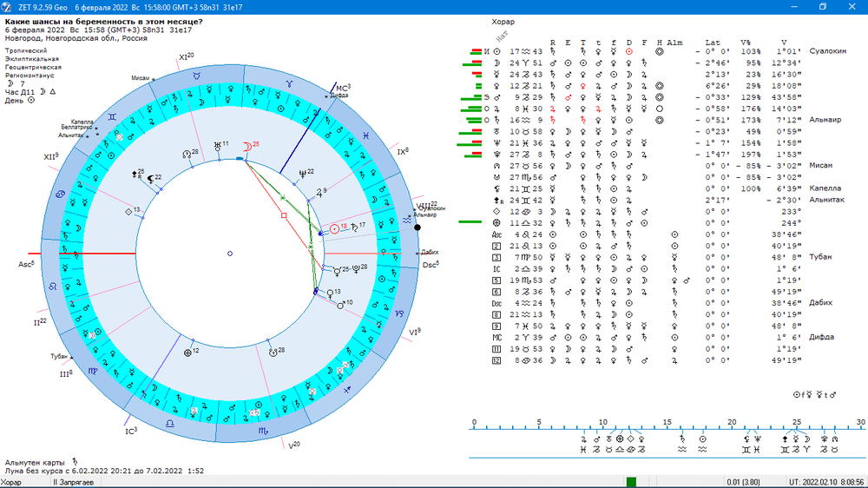This screenshot has height=488, width=868.
Task: Click the 'Asc' cusp label on chart
Action: [x=26, y=264]
